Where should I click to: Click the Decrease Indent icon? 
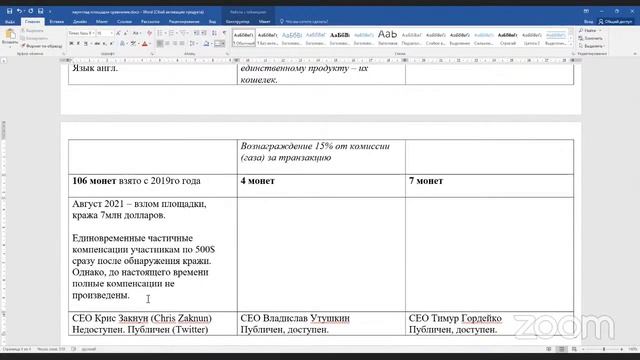click(x=196, y=33)
